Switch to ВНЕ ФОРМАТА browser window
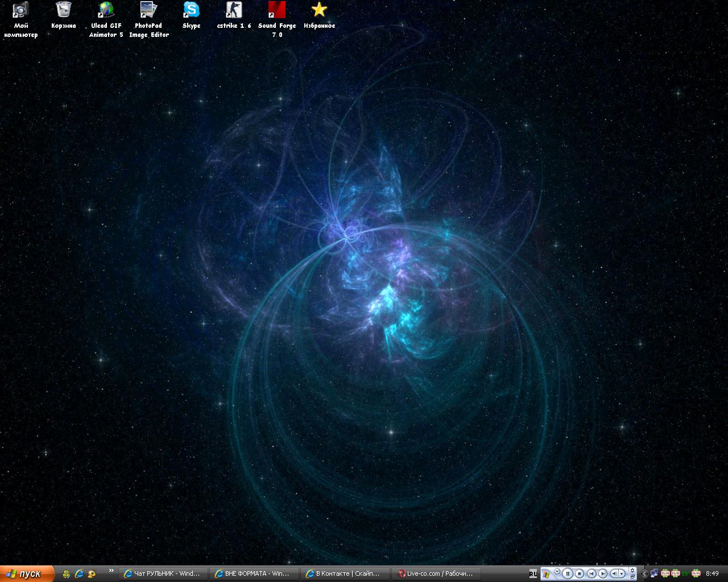Image resolution: width=728 pixels, height=582 pixels. [x=253, y=574]
